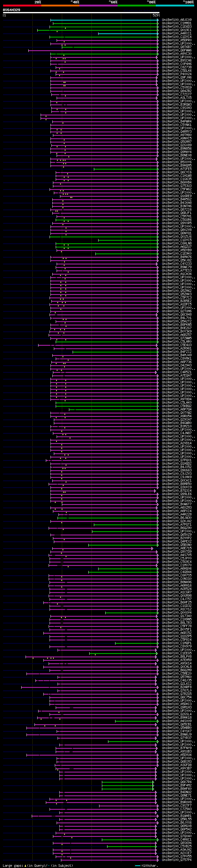This screenshot has height=868, width=197.
Task: Select the UniRef100_O42943 label
Action: click(x=176, y=365)
